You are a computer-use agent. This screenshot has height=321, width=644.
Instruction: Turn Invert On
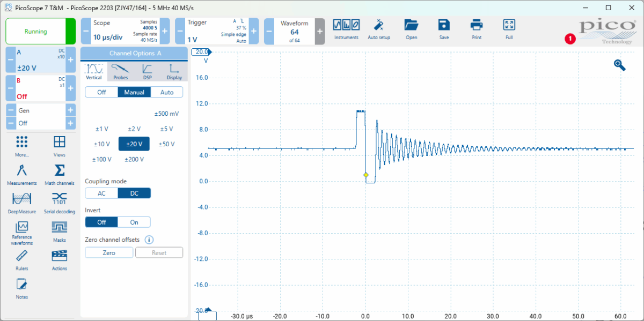pyautogui.click(x=134, y=222)
